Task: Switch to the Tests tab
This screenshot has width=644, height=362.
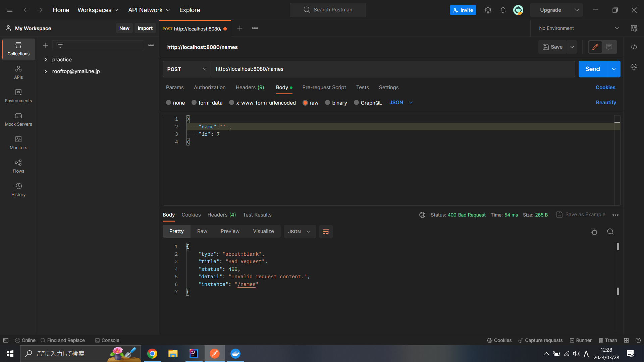Action: (362, 87)
